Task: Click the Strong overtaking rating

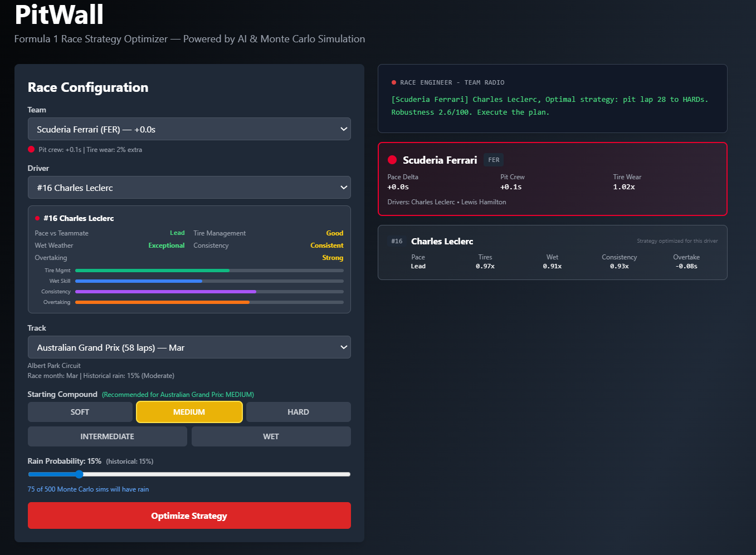Action: pyautogui.click(x=333, y=258)
